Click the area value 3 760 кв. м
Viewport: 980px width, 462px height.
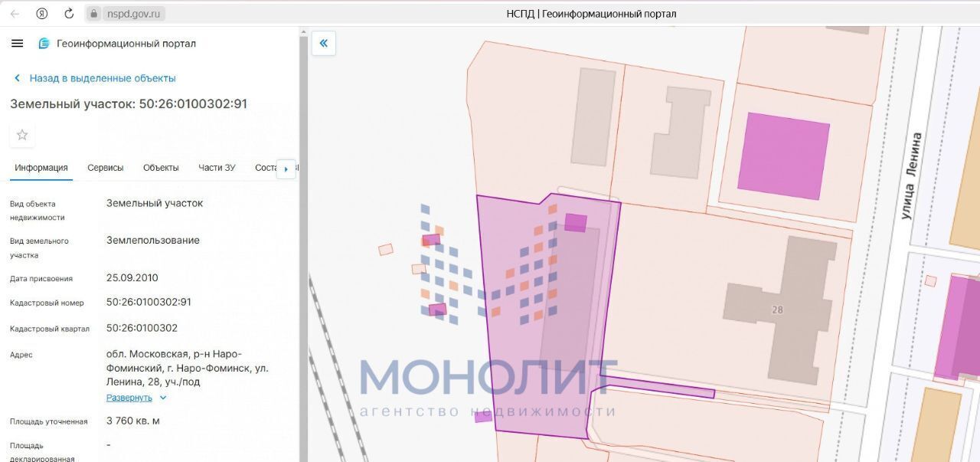[x=133, y=421]
